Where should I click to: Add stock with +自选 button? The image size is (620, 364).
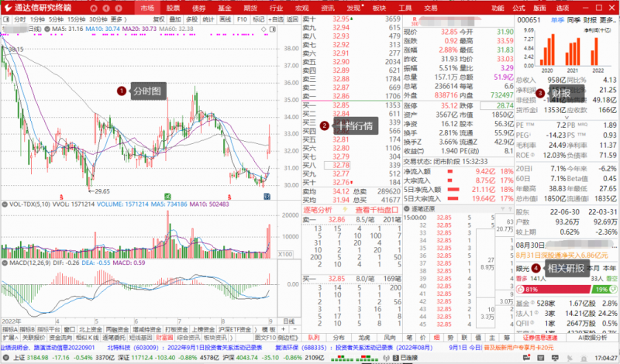click(x=276, y=19)
